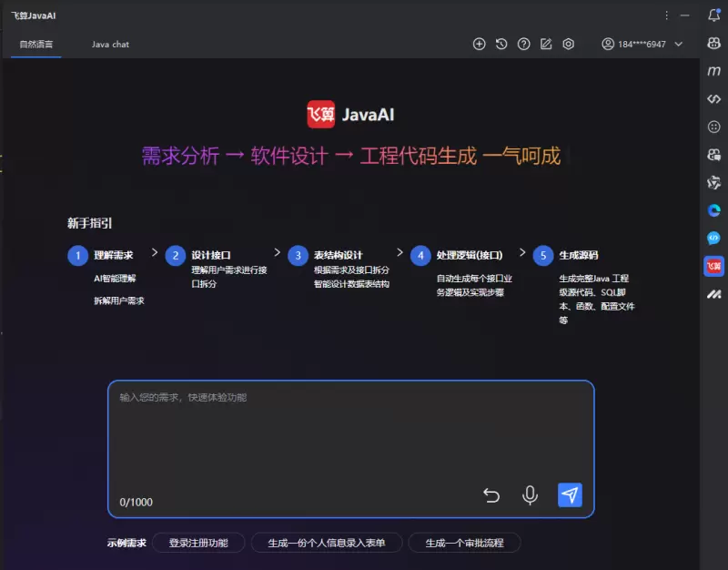Screen dimensions: 728x570
Task: Click the blue send icon
Action: [570, 495]
